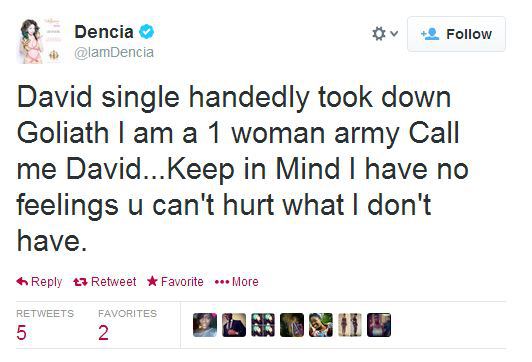
Task: Click the Retweet arrows icon
Action: pos(80,282)
